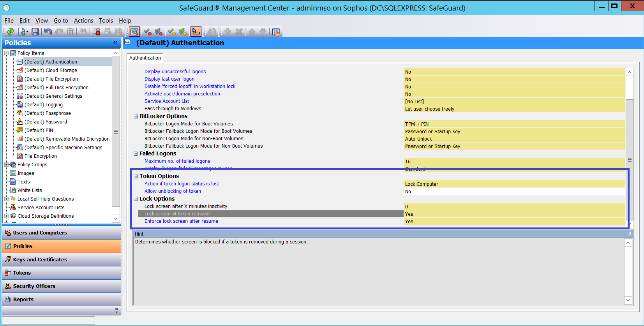Screen dimensions: 644x326
Task: Click the Print toolbar icon
Action: pyautogui.click(x=108, y=32)
